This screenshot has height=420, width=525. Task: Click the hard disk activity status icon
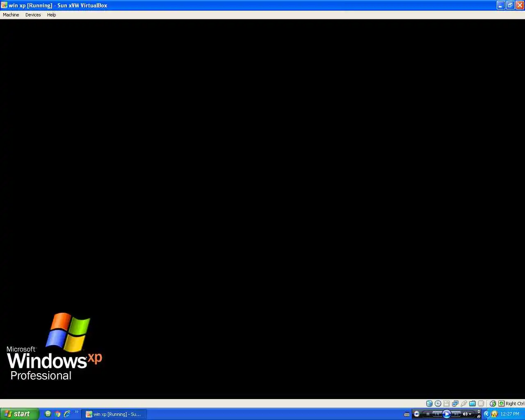pyautogui.click(x=429, y=404)
